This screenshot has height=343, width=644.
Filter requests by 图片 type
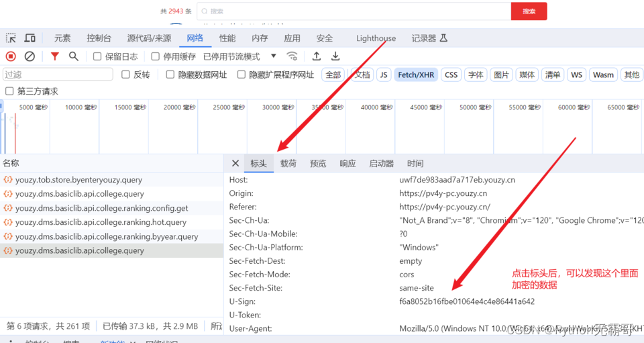(501, 75)
